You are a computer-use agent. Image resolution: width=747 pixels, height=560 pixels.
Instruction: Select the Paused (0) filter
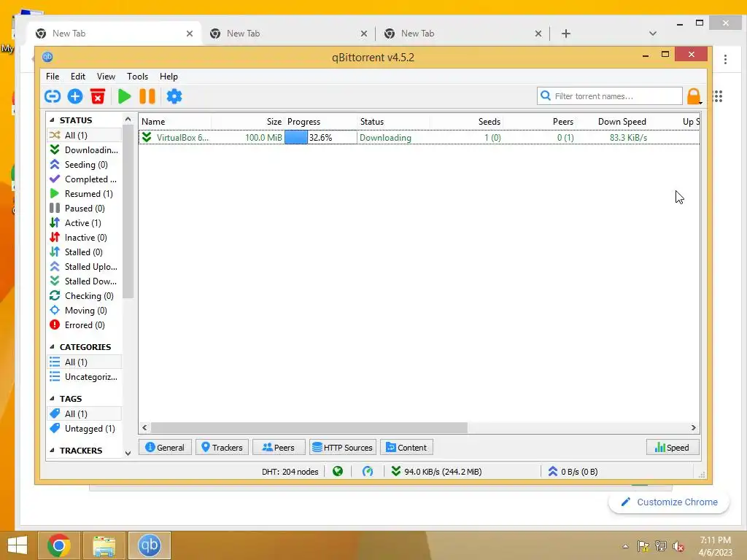click(85, 209)
